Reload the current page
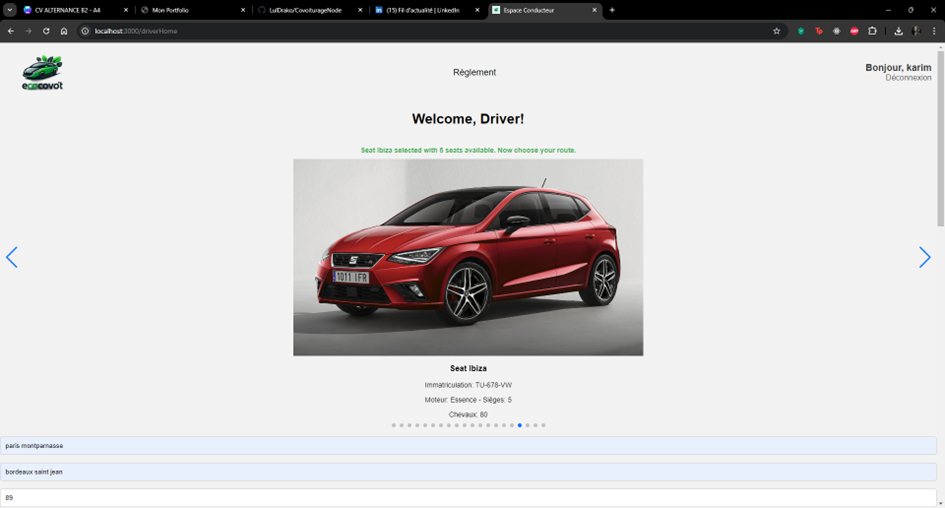This screenshot has height=508, width=945. coord(46,31)
